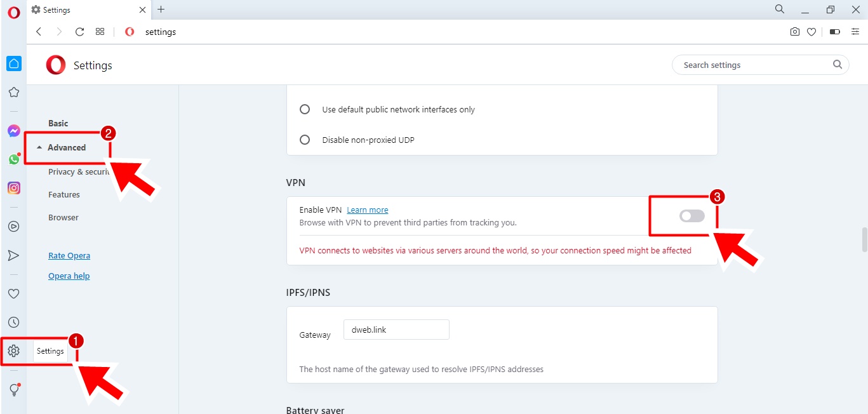Click the Rate Opera link
Viewport: 868px width, 414px height.
point(69,255)
